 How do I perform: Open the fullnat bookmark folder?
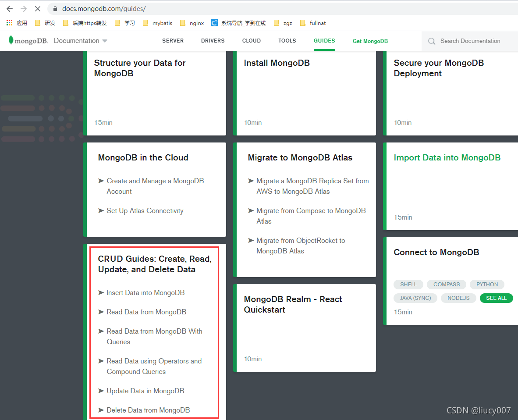[313, 23]
